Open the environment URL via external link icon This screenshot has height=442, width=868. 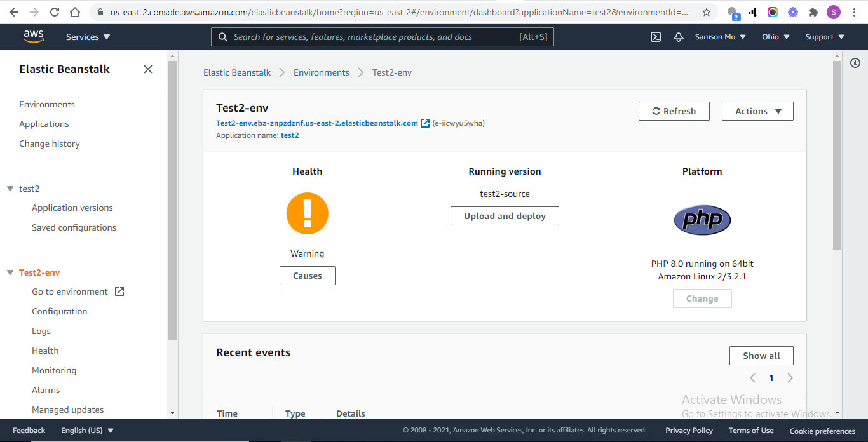424,123
